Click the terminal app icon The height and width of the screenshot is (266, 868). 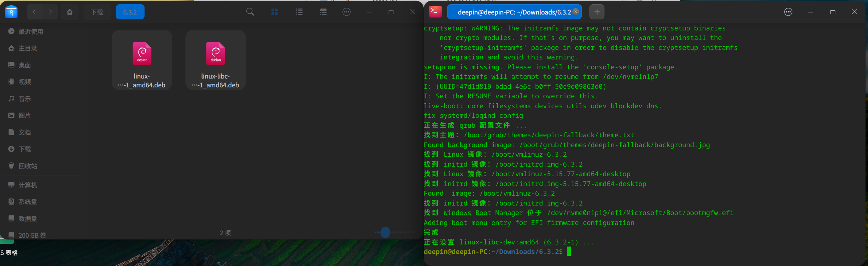click(x=435, y=12)
